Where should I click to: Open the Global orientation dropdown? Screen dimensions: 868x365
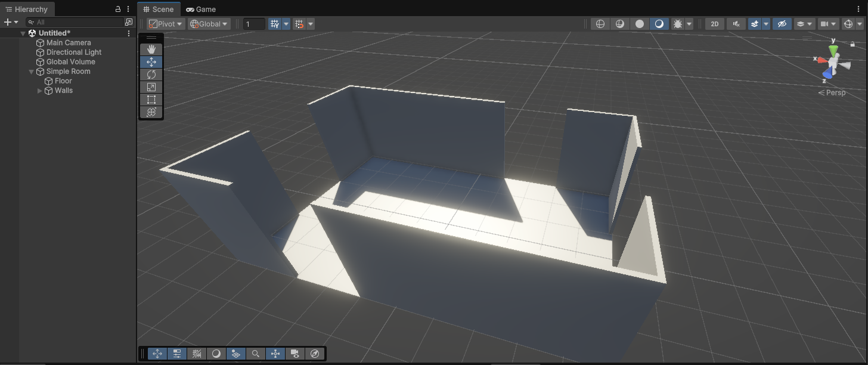(209, 23)
